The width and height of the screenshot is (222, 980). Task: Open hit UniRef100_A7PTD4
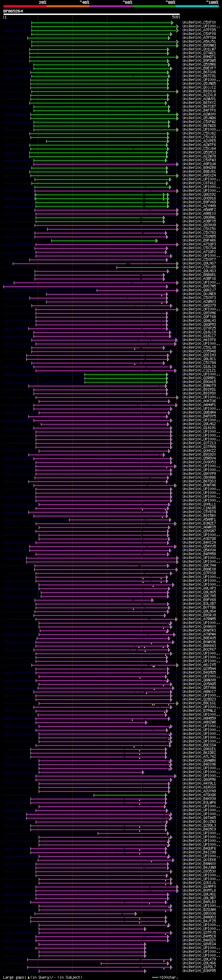(199, 38)
